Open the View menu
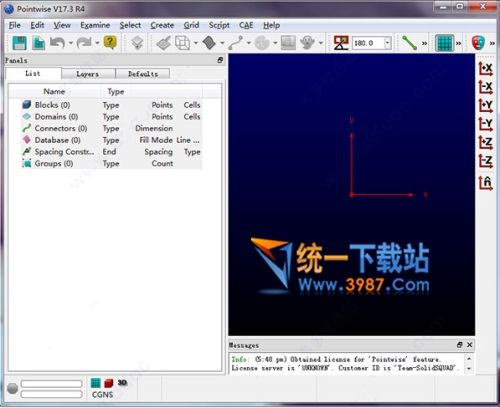500x408 pixels. (62, 25)
